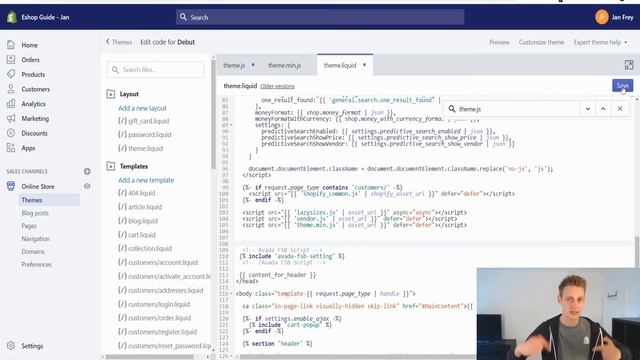
Task: Go to Products in sidebar
Action: 33,74
